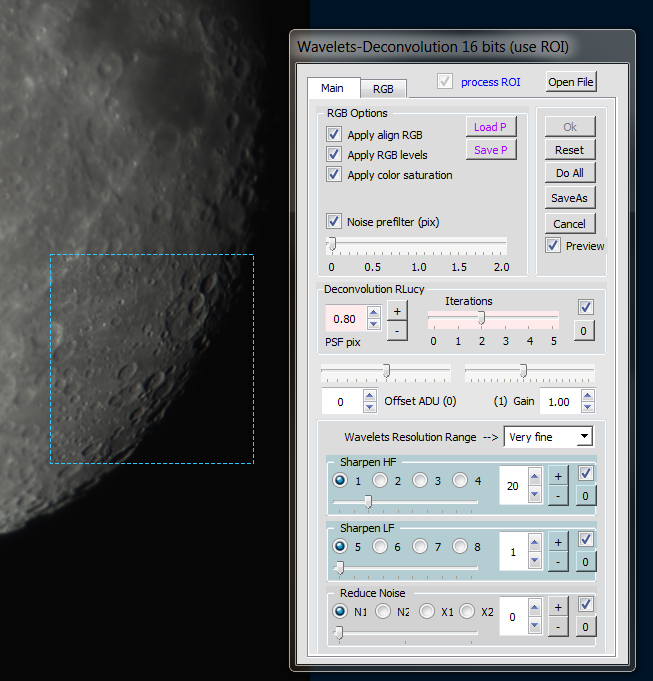Screen dimensions: 653x681
Task: Click the PSF pix value field
Action: pos(346,319)
